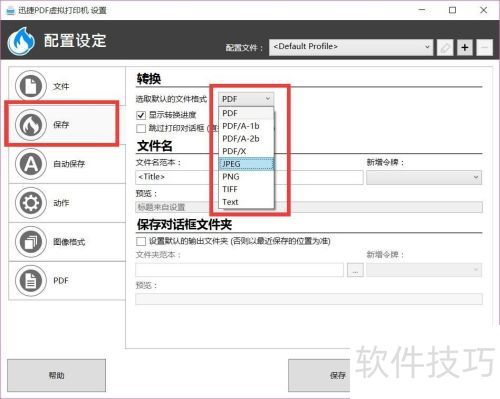Viewport: 500px width, 399px height.
Task: Open the 文件 (file) sidebar section
Action: [67, 86]
